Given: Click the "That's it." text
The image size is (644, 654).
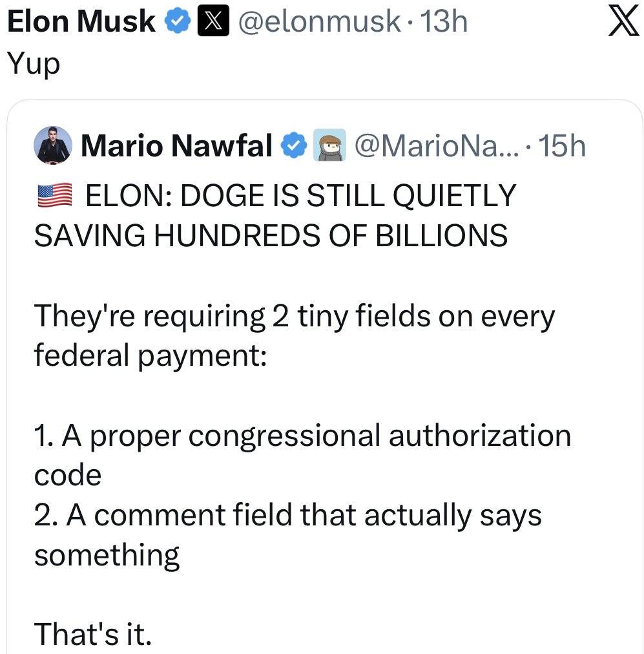Looking at the screenshot, I should coord(92,634).
